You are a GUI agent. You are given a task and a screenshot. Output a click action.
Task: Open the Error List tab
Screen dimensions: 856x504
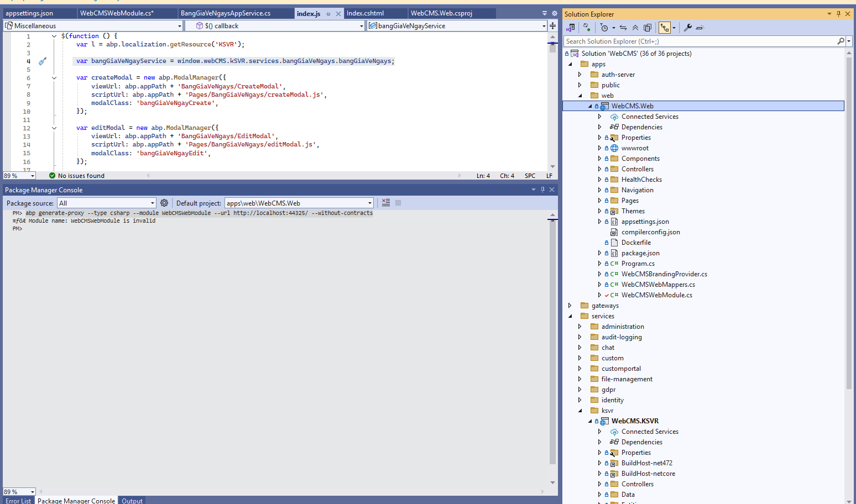click(x=18, y=501)
